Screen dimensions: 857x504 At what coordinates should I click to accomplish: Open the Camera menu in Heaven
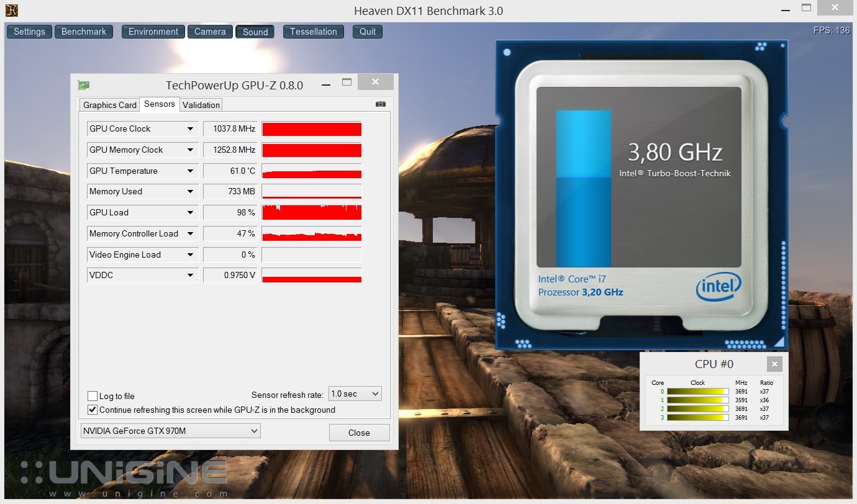pos(210,32)
